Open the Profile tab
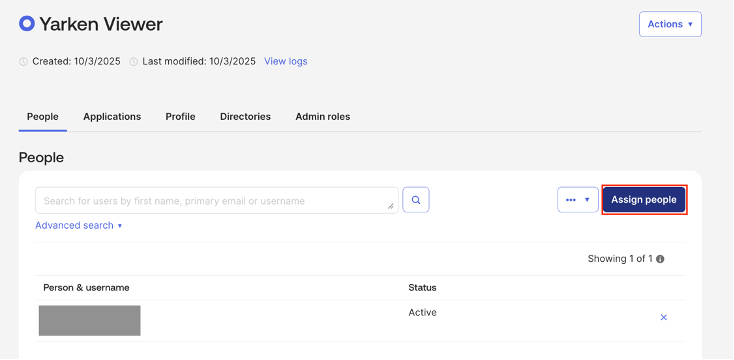The height and width of the screenshot is (360, 734). click(x=180, y=117)
